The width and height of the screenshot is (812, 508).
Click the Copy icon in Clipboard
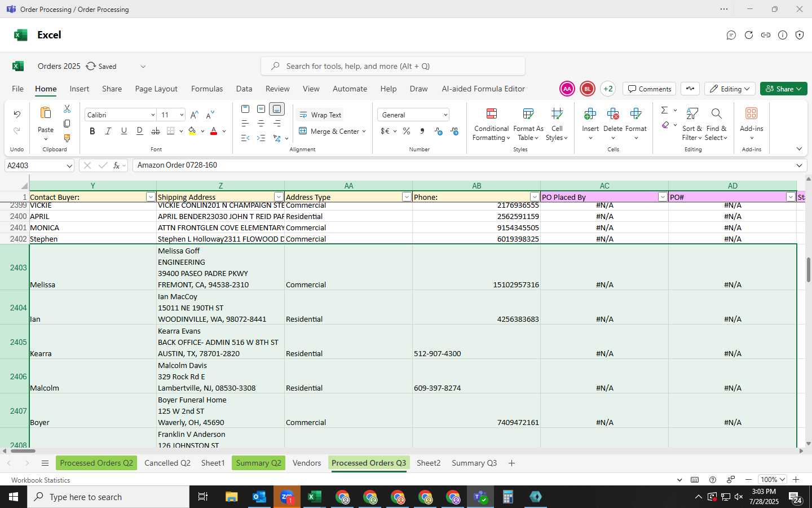click(x=67, y=123)
